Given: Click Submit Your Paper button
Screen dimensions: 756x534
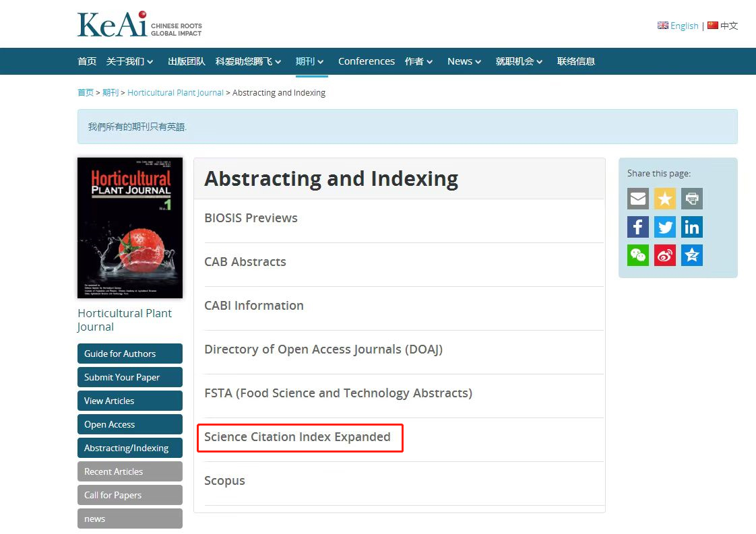Looking at the screenshot, I should pos(130,377).
